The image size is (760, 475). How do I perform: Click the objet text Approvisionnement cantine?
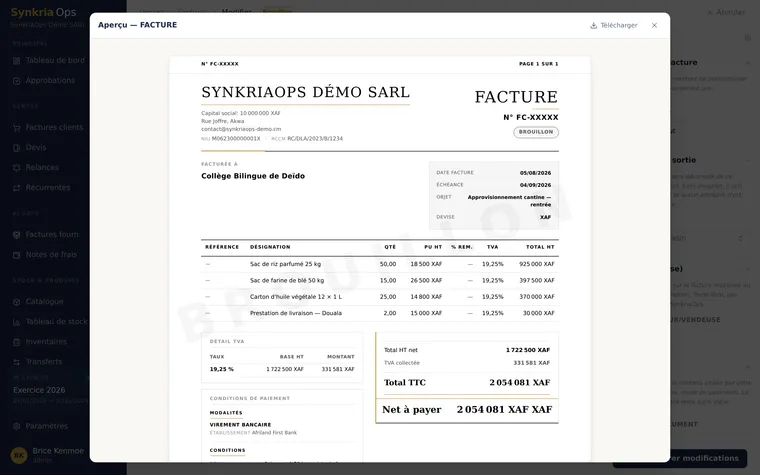click(509, 201)
